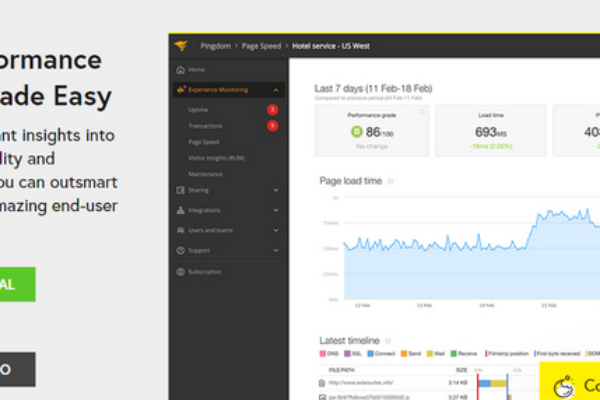
Task: Click green B performance grade badge
Action: pyautogui.click(x=356, y=132)
